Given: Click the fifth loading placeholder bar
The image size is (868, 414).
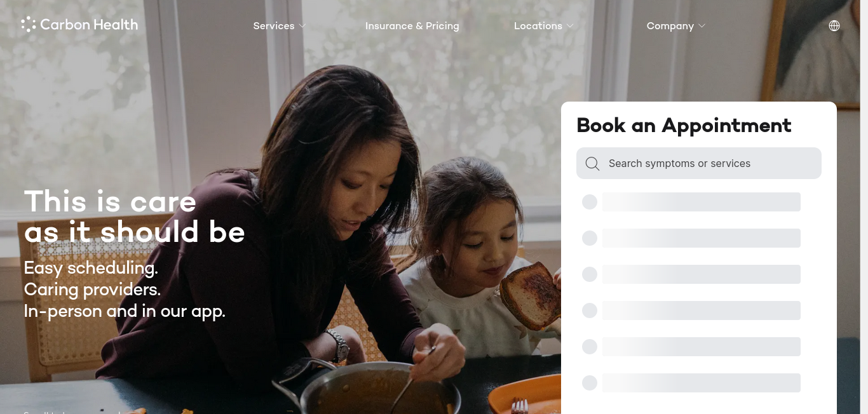Looking at the screenshot, I should [x=702, y=347].
